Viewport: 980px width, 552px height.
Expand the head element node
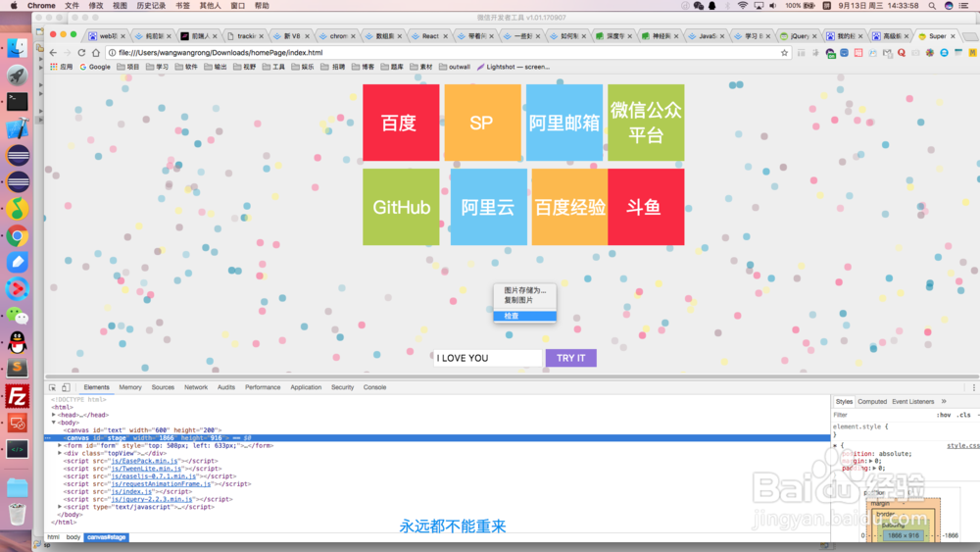tap(54, 415)
